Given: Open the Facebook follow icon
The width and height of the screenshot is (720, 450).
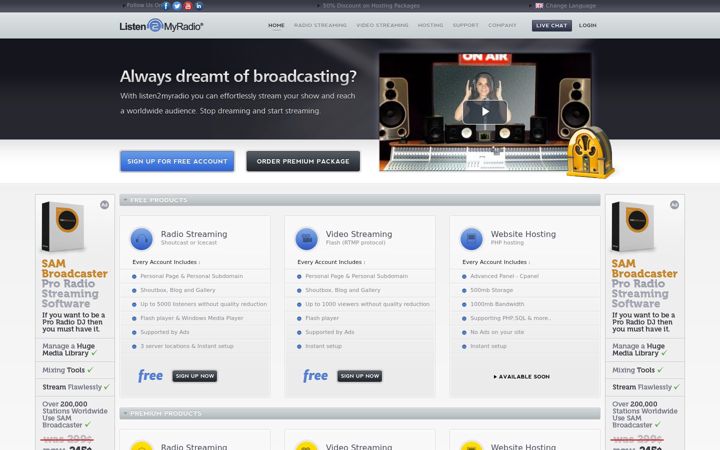Looking at the screenshot, I should pyautogui.click(x=166, y=6).
